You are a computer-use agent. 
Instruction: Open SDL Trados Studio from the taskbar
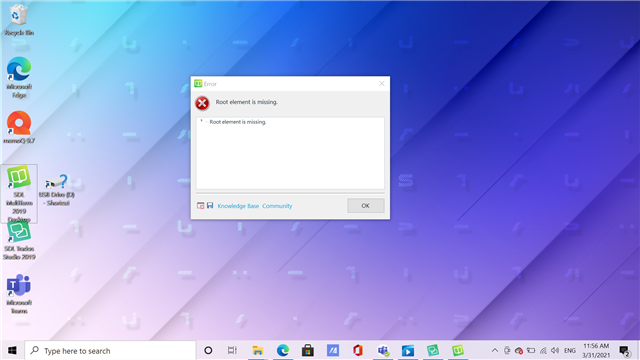tap(433, 350)
